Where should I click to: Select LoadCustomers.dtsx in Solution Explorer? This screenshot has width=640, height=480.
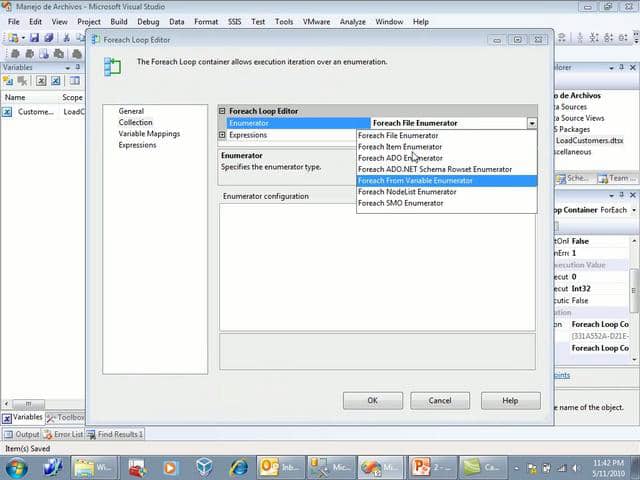click(589, 140)
